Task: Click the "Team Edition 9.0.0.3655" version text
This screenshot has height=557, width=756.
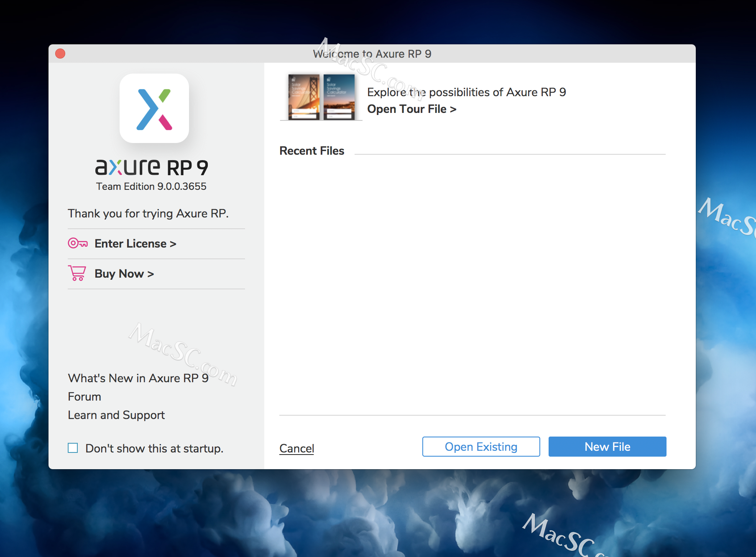Action: [x=151, y=187]
